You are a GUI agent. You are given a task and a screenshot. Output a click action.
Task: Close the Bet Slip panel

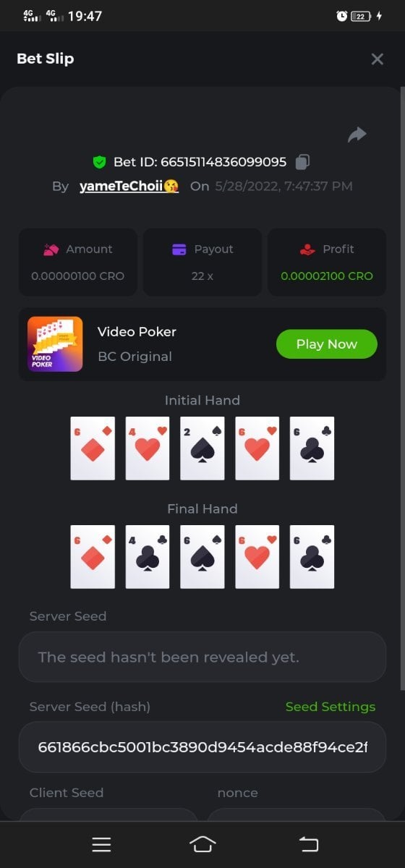coord(377,59)
